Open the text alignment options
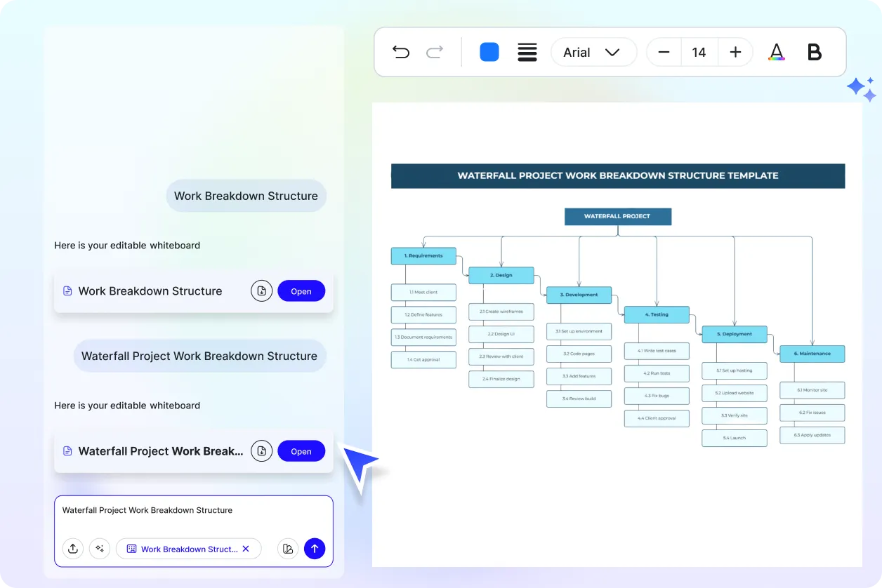Image resolution: width=882 pixels, height=588 pixels. [x=527, y=52]
